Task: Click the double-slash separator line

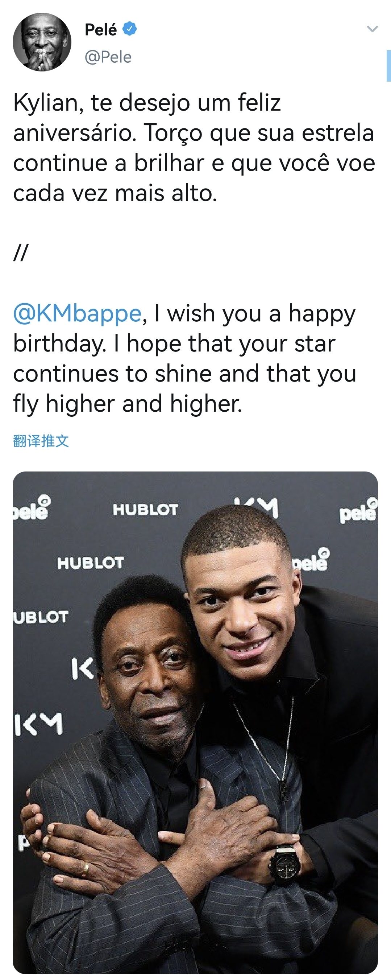Action: click(x=21, y=252)
